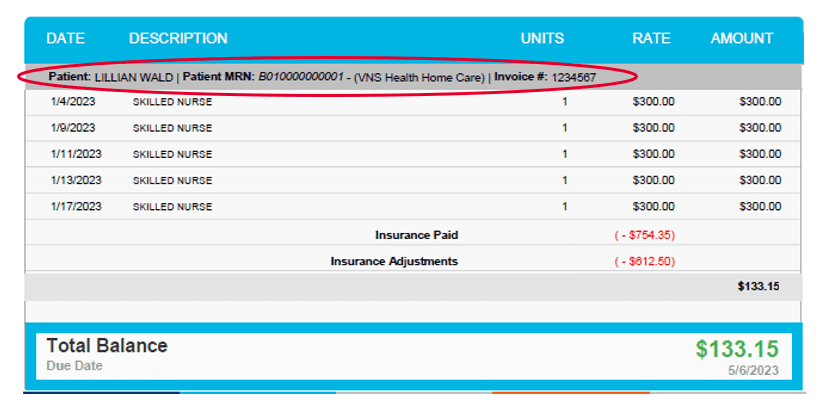Click the patient name LILLIAN WALD
Image resolution: width=820 pixels, height=407 pixels.
133,77
